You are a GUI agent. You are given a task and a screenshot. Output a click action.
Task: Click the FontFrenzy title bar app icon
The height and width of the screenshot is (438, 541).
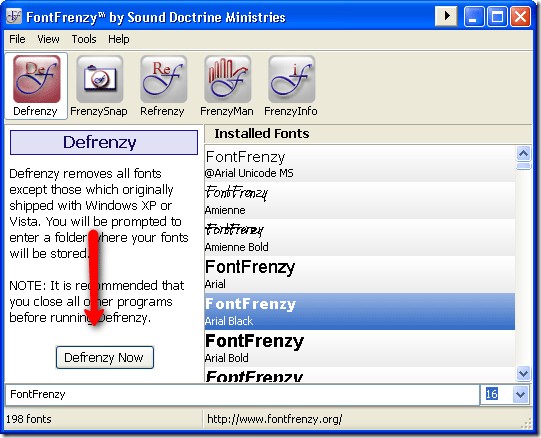tap(14, 16)
